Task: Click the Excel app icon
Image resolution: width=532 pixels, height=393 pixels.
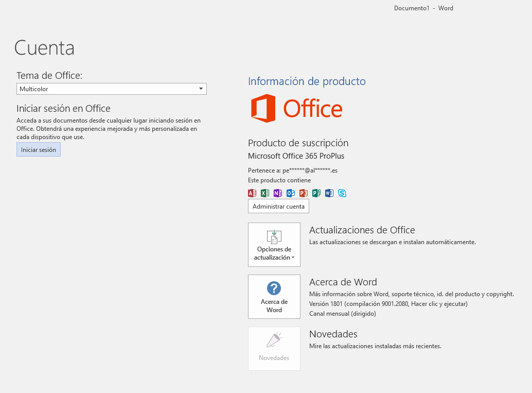Action: coord(265,193)
